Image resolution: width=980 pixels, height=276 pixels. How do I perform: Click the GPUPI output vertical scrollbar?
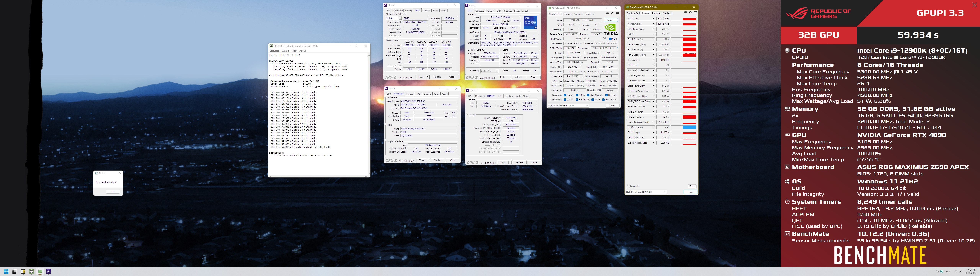[369, 114]
